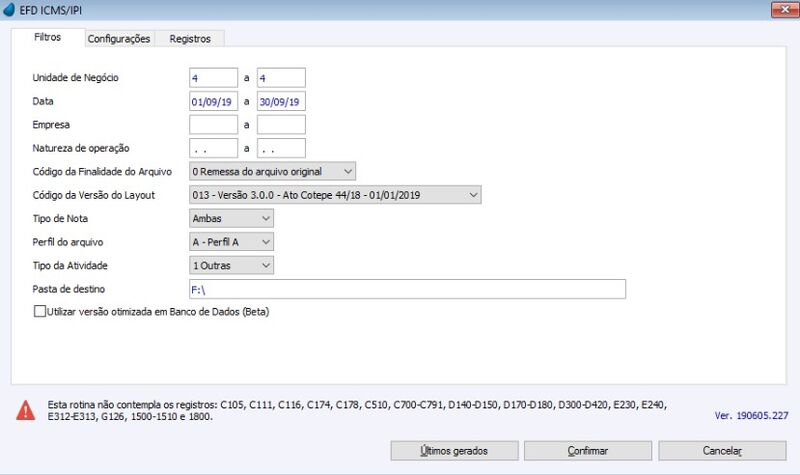Click the Pasta de destino label
The image size is (800, 475).
69,289
